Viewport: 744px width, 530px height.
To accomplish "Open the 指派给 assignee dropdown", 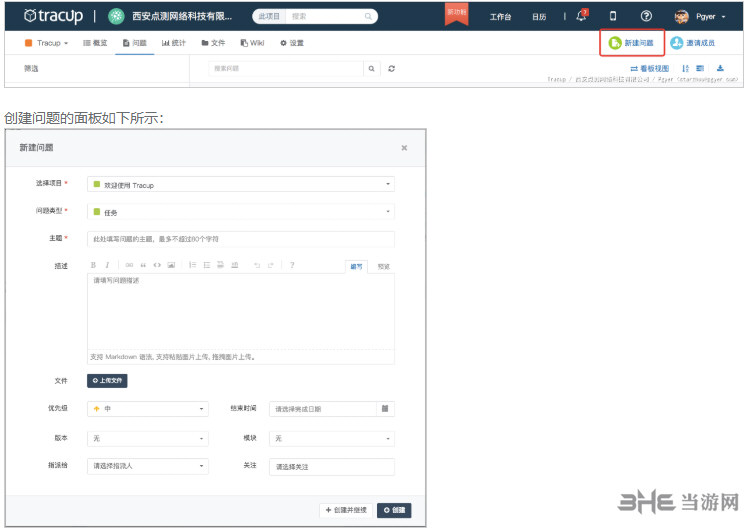I will [x=148, y=466].
